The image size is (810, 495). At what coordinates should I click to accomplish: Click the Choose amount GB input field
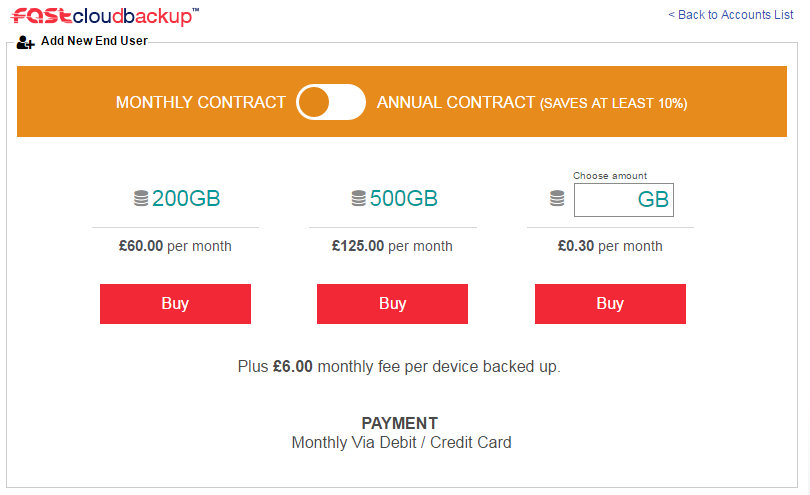pos(624,200)
